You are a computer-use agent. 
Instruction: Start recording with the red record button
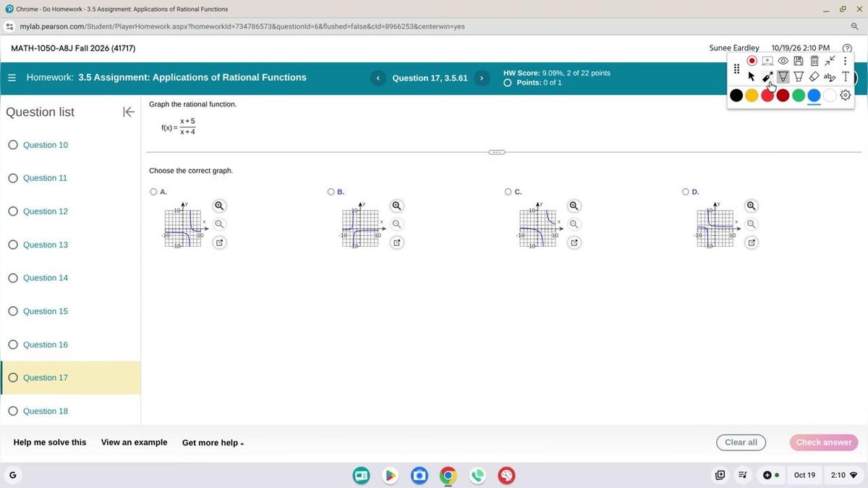click(x=752, y=61)
